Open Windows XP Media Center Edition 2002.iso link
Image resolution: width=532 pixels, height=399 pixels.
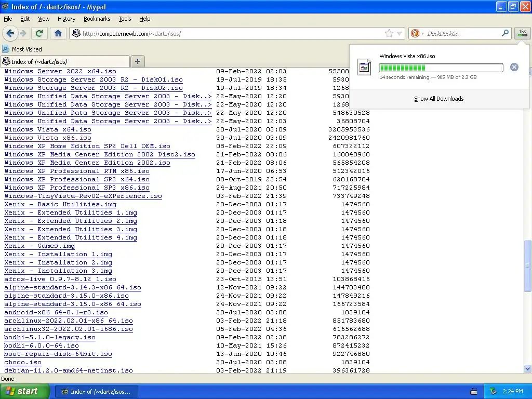[87, 163]
